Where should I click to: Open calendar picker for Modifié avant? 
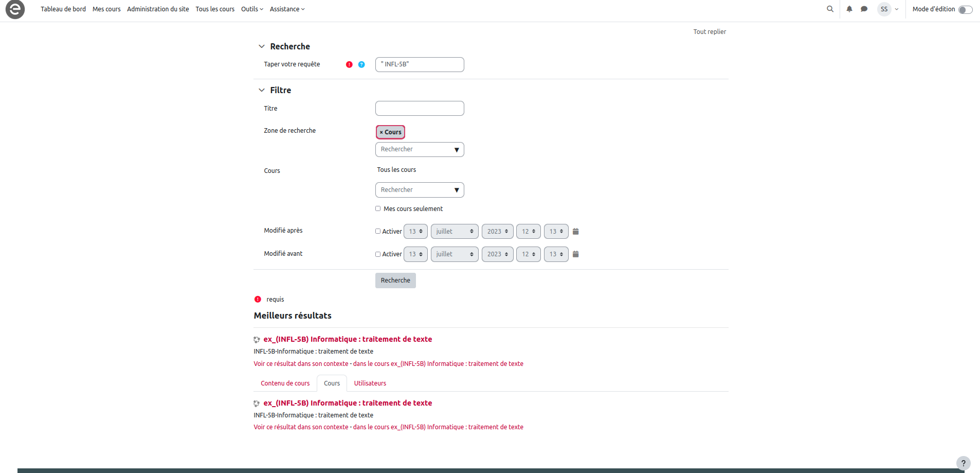[x=576, y=254]
